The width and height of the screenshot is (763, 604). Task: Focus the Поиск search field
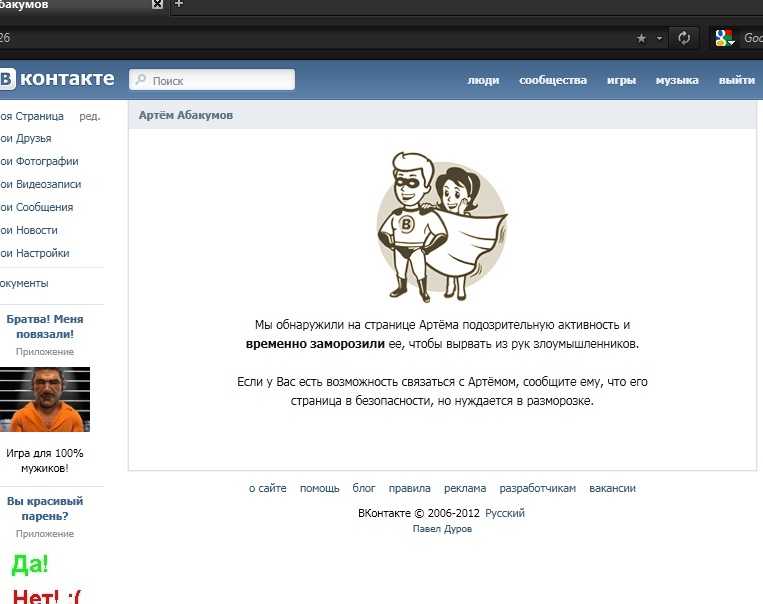pyautogui.click(x=212, y=79)
